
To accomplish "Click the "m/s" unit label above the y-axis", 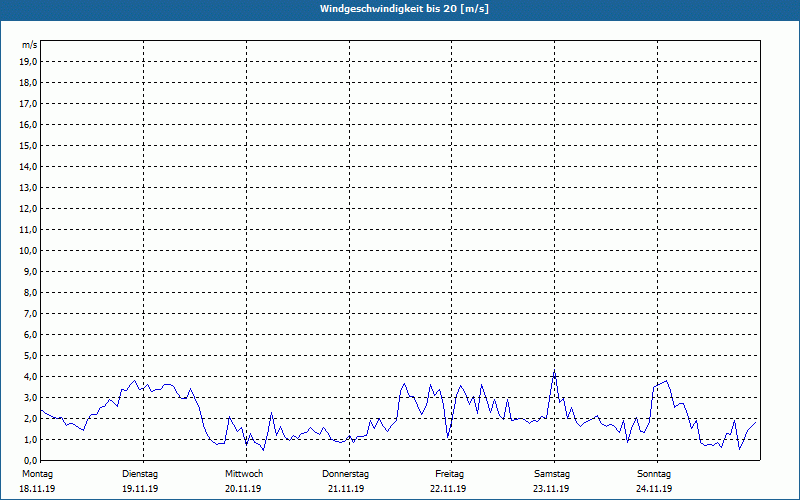I will coord(30,45).
